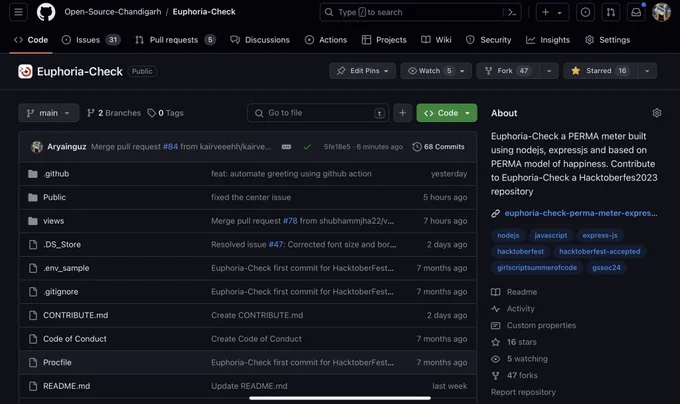Open the notifications inbox

[636, 12]
